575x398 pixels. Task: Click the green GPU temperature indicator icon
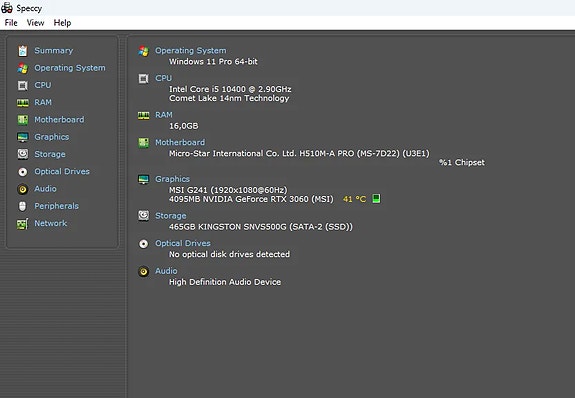pos(376,198)
